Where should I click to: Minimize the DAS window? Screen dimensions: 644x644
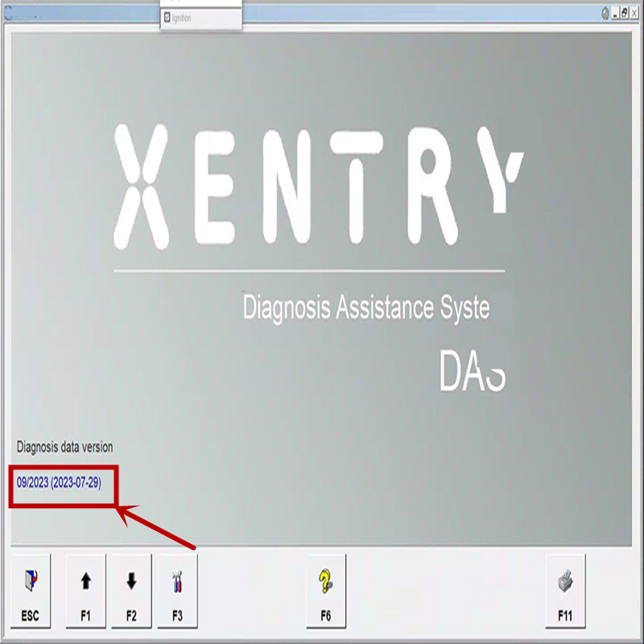[x=615, y=14]
